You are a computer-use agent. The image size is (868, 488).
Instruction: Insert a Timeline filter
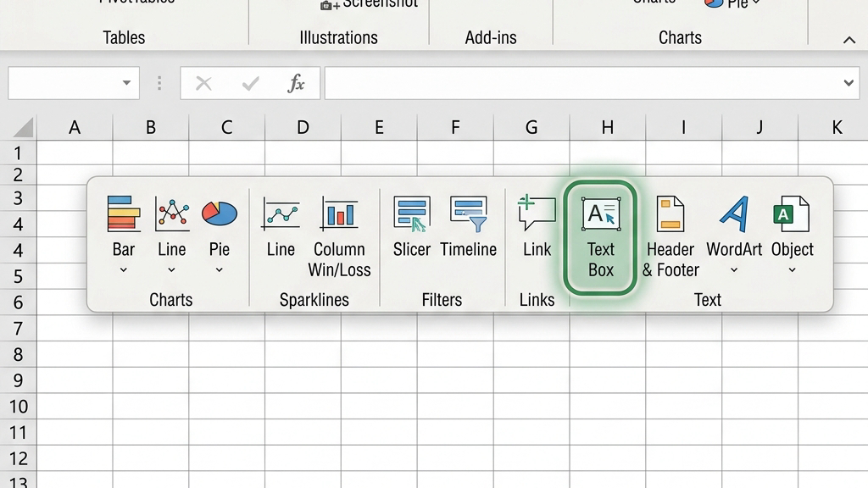tap(468, 213)
